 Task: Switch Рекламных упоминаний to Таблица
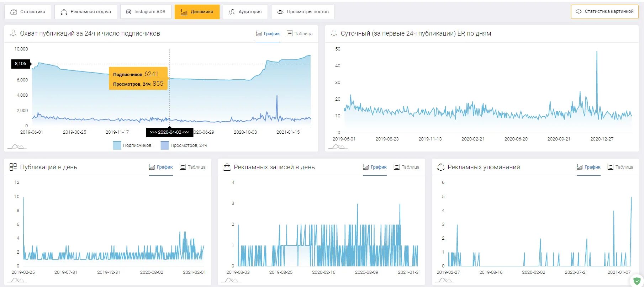click(x=620, y=167)
